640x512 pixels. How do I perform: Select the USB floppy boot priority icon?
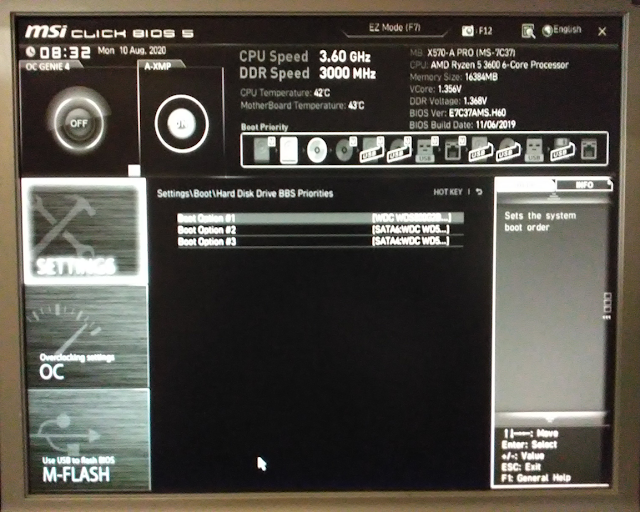point(562,150)
